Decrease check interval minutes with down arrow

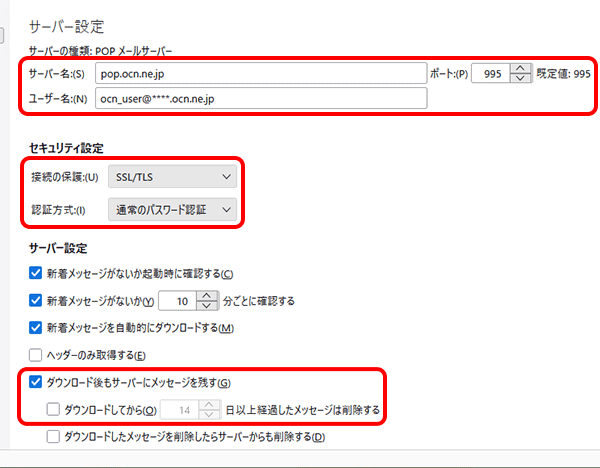[206, 306]
